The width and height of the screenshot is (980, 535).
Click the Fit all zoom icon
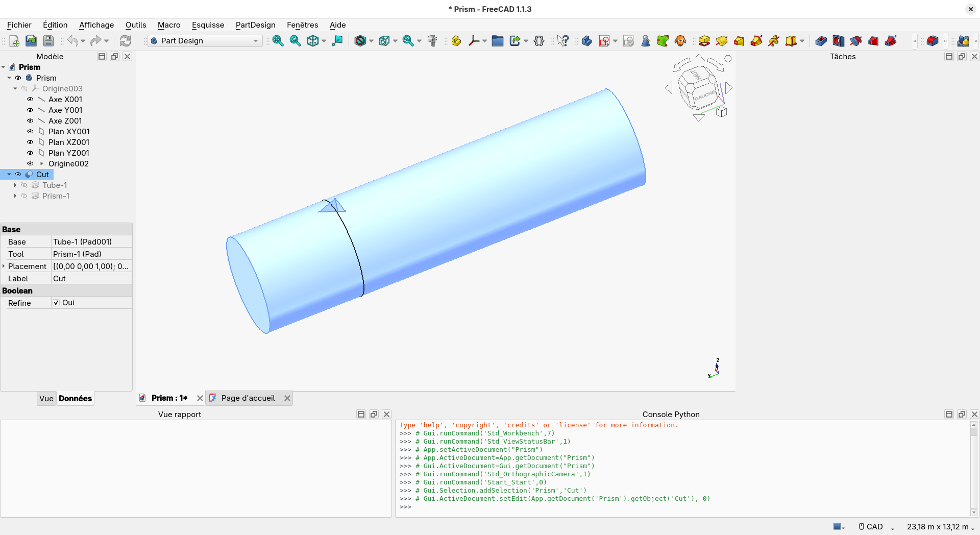[278, 41]
